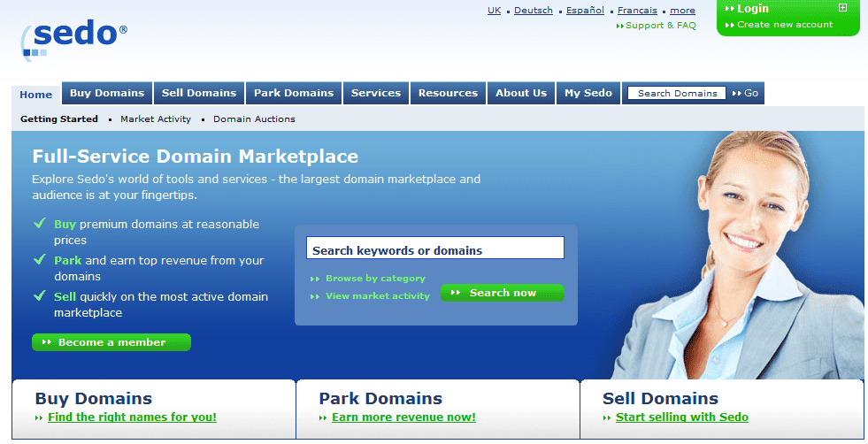
Task: Click the Sell Domains heading card
Action: coord(660,399)
